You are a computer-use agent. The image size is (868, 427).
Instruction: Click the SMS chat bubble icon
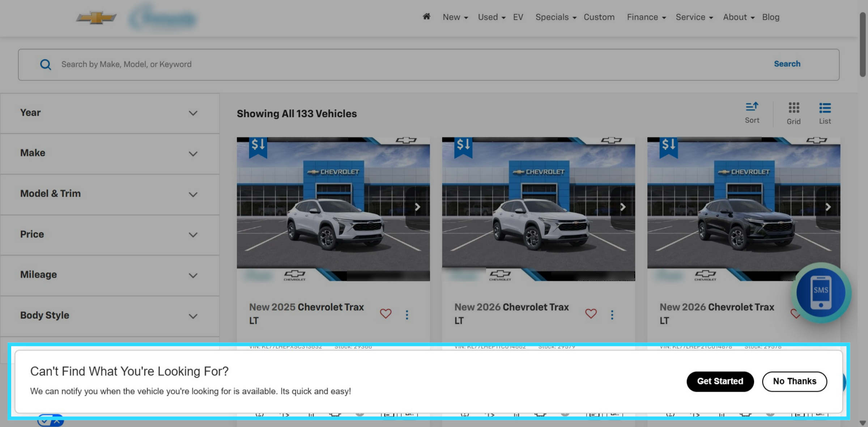(x=821, y=292)
